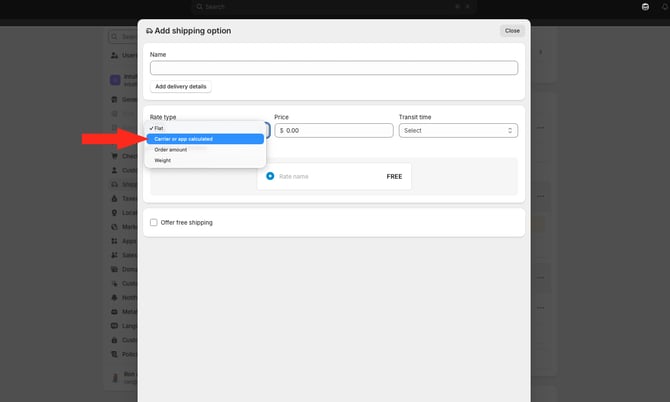Viewport: 670px width, 402px height.
Task: Tick the Offer free shipping checkbox
Action: coord(153,222)
